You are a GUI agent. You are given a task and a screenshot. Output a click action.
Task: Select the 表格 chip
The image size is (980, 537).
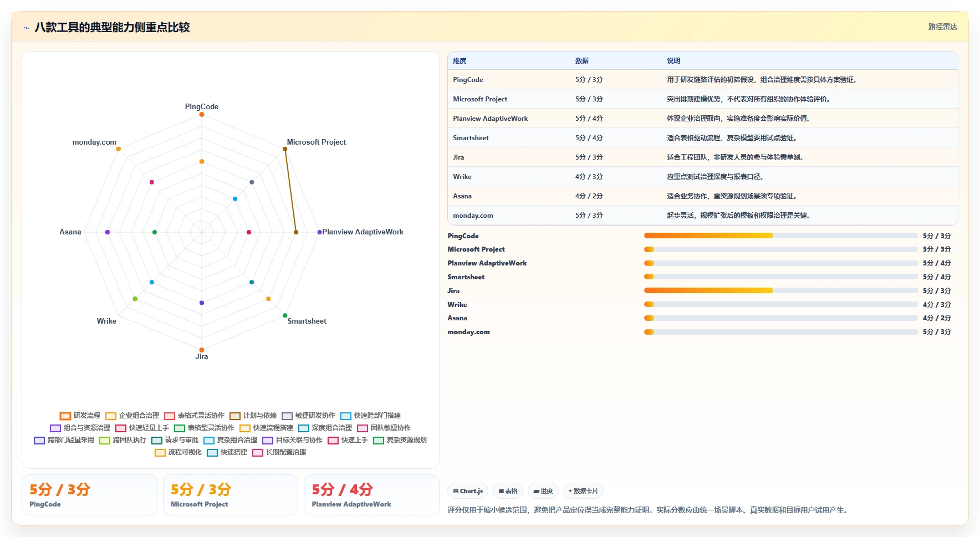pyautogui.click(x=508, y=491)
